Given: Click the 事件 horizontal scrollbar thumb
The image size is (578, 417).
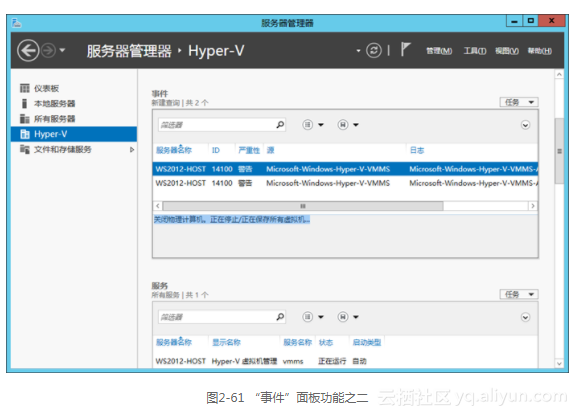Looking at the screenshot, I should click(303, 206).
